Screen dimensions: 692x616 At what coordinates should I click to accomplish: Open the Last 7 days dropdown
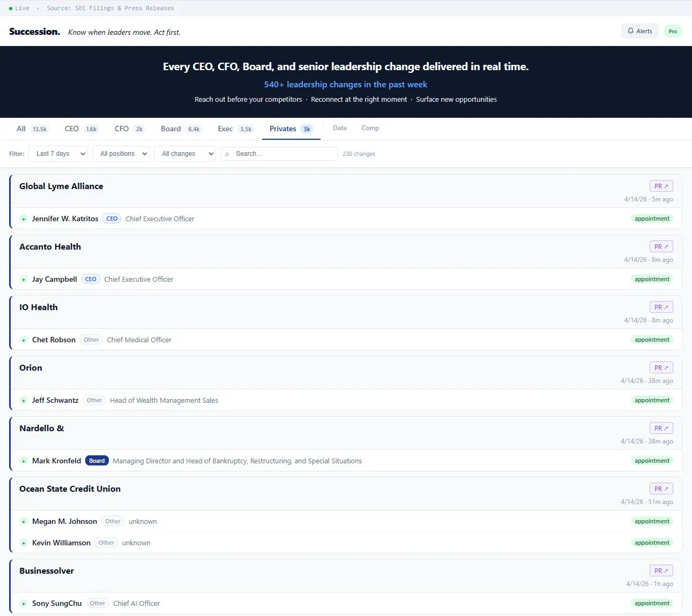[58, 154]
